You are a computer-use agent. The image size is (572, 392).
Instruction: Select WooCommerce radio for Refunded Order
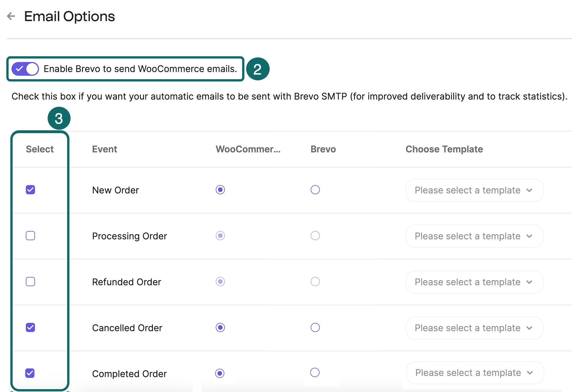220,282
